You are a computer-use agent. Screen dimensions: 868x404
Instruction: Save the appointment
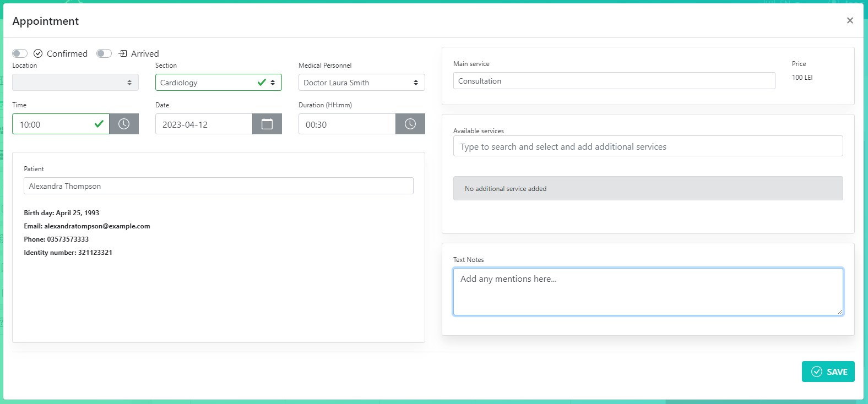coord(828,372)
